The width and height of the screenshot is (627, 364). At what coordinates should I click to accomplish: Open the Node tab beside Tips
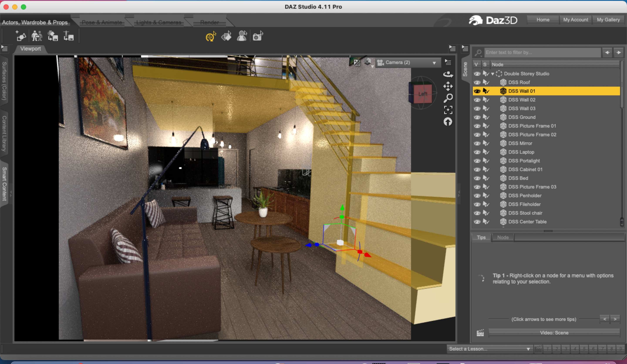click(503, 237)
